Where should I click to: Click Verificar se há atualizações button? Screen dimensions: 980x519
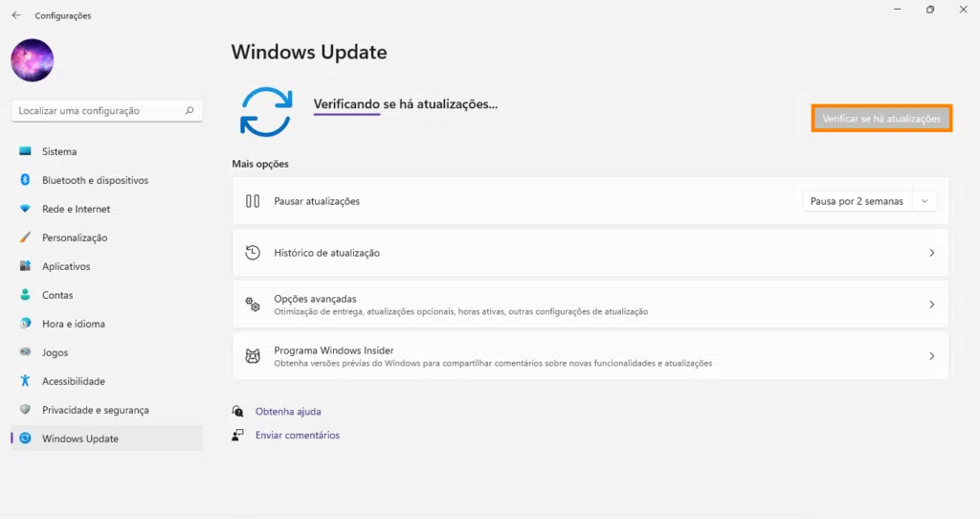(x=881, y=118)
